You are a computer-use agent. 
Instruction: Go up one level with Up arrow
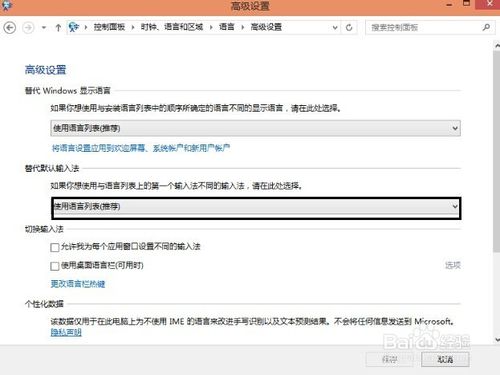point(58,28)
